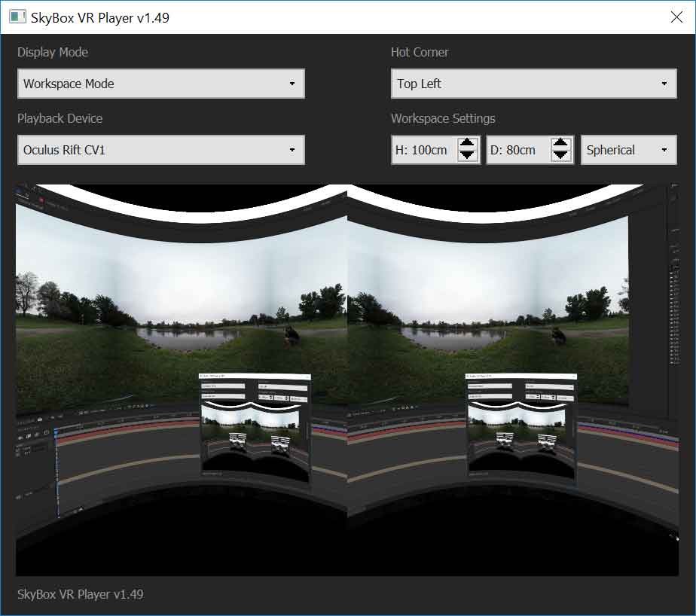Open the Display Mode dropdown showing Workspace Mode

[x=160, y=84]
